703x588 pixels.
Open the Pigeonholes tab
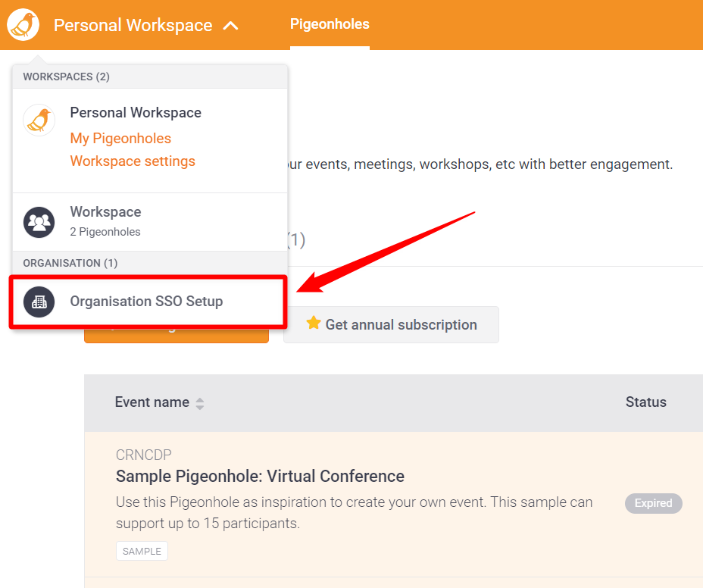330,24
